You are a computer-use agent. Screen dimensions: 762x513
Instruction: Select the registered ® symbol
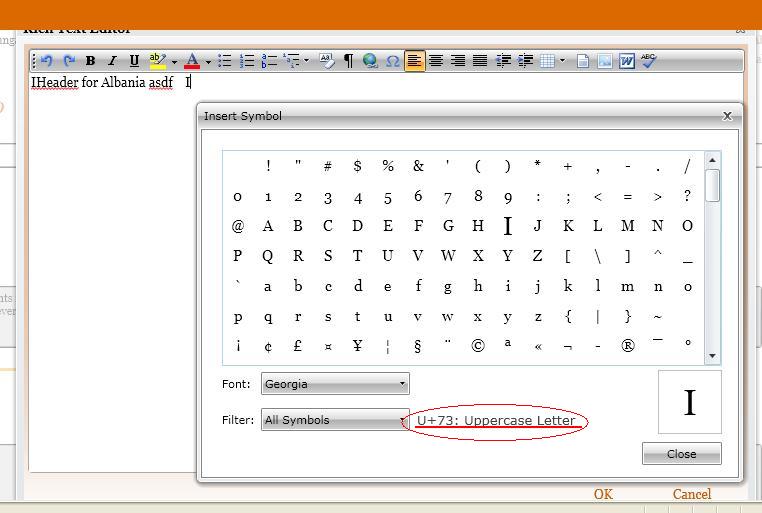tap(627, 345)
